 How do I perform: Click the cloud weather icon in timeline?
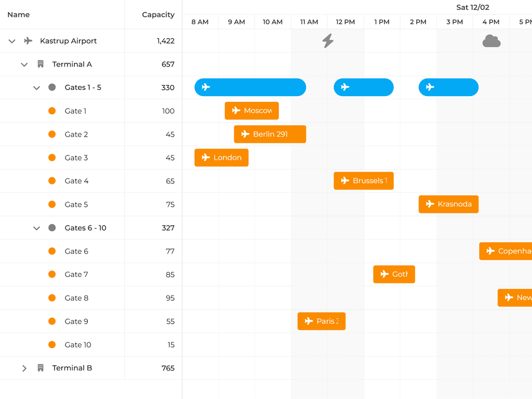click(491, 41)
